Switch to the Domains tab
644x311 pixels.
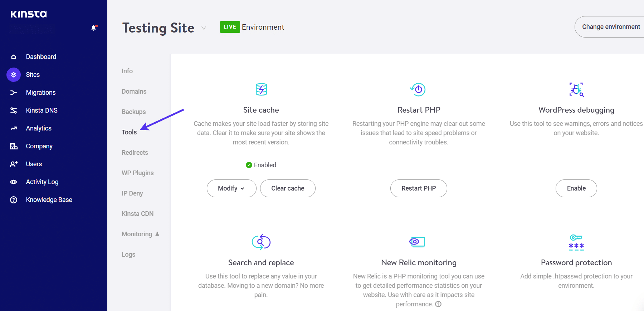134,92
